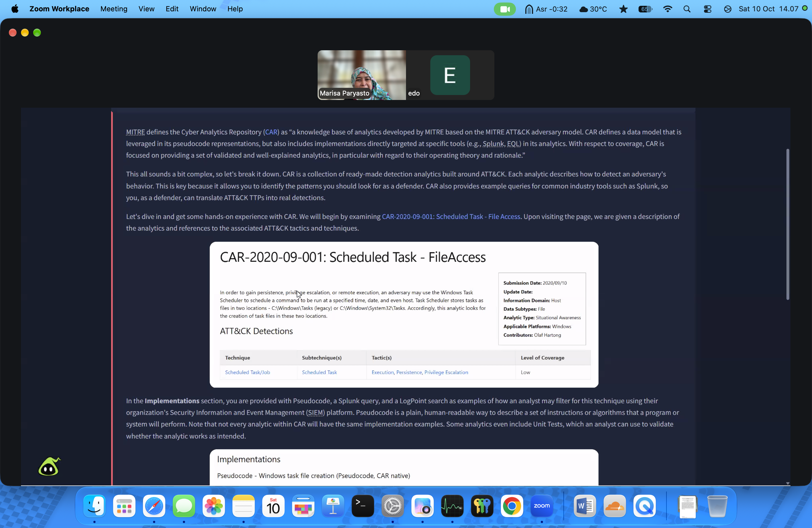The width and height of the screenshot is (812, 528).
Task: Open the View menu
Action: pos(146,9)
